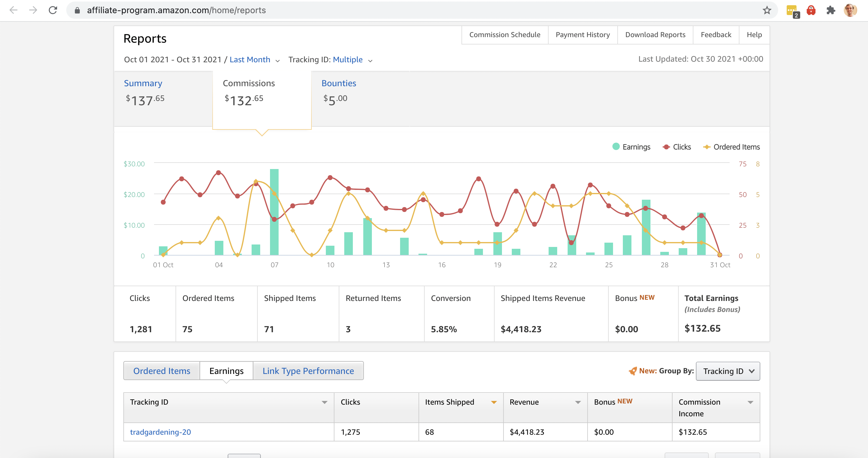Open the Chrome profile avatar
The width and height of the screenshot is (868, 458).
[x=850, y=10]
